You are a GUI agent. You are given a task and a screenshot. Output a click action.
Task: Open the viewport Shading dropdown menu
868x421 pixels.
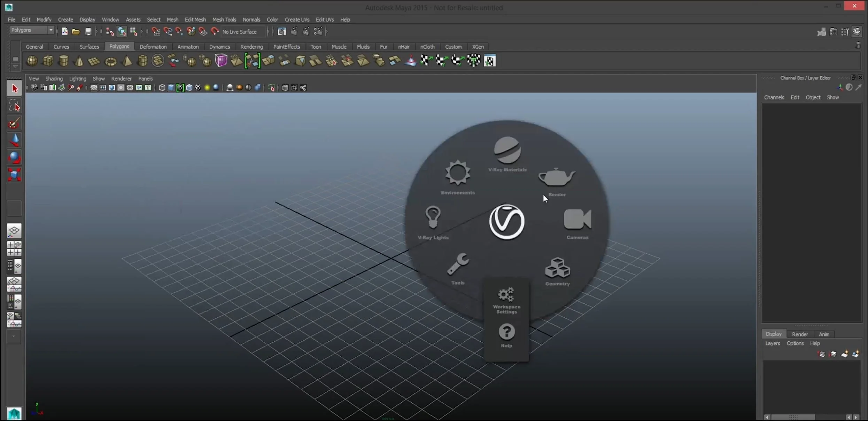[x=54, y=79]
